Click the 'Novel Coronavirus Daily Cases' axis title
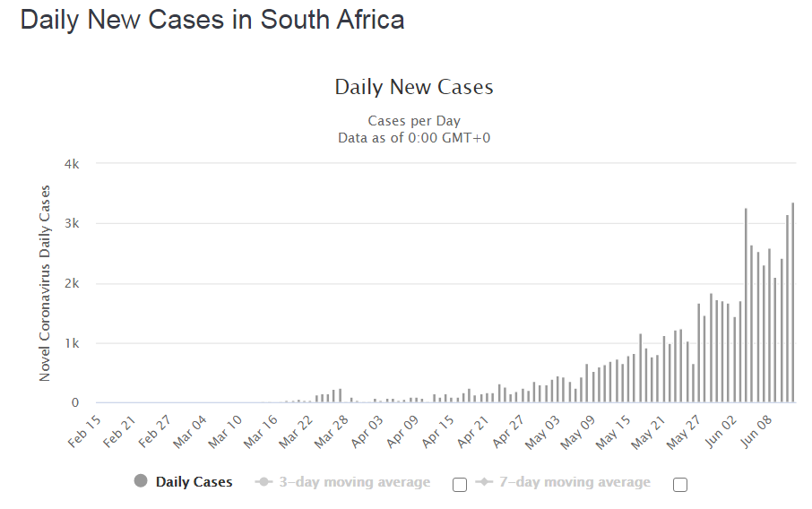Viewport: 812px width, 509px height. click(45, 283)
